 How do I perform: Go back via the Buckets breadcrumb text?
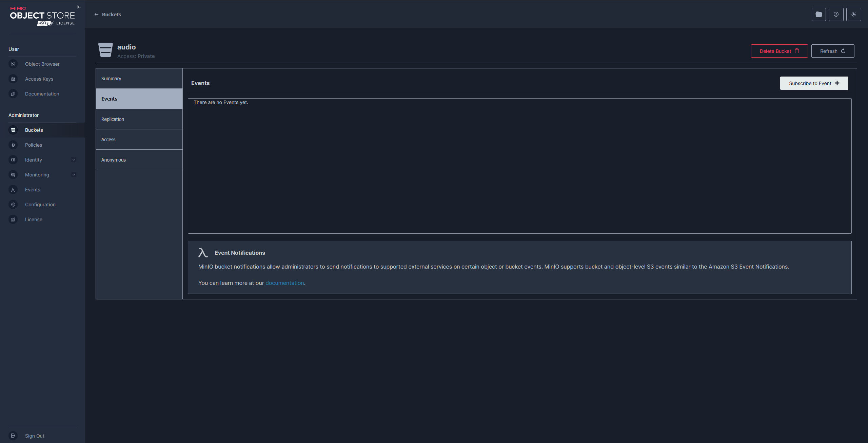(x=111, y=15)
